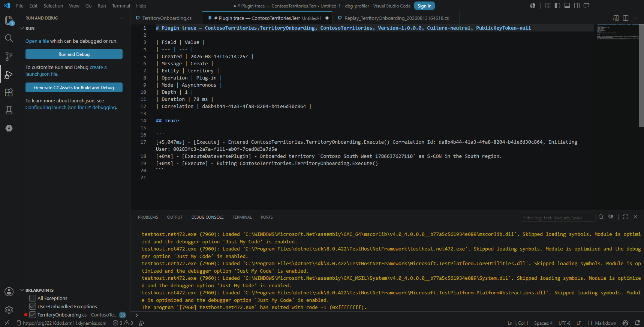
Task: Select Markdown language mode
Action: 605,323
